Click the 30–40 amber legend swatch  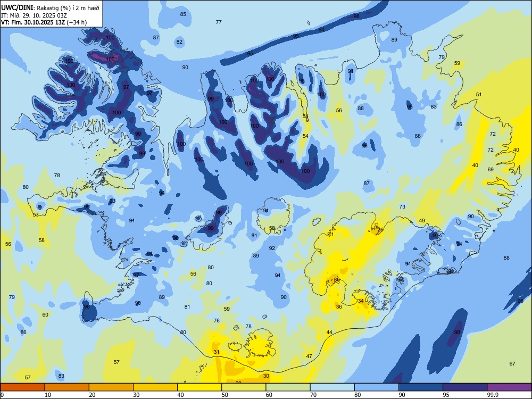155,387
